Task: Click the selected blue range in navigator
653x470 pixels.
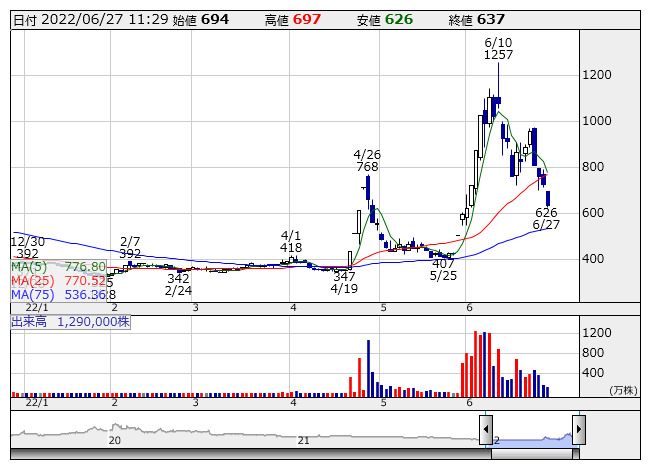Action: (x=532, y=438)
